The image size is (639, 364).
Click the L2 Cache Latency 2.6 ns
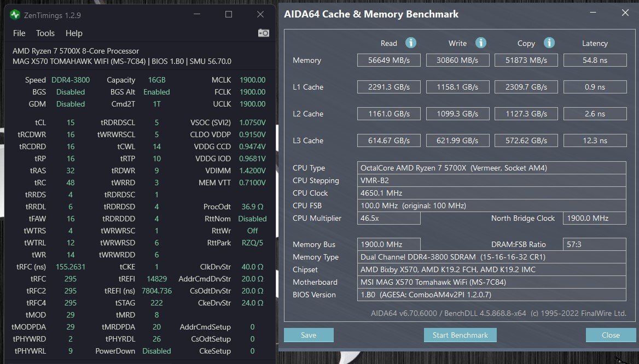pos(595,114)
